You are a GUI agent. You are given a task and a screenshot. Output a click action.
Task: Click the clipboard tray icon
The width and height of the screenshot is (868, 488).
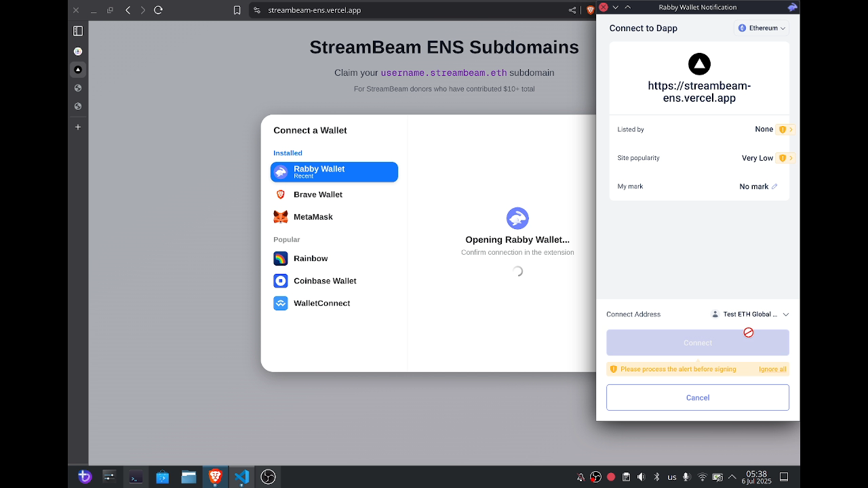click(x=626, y=477)
